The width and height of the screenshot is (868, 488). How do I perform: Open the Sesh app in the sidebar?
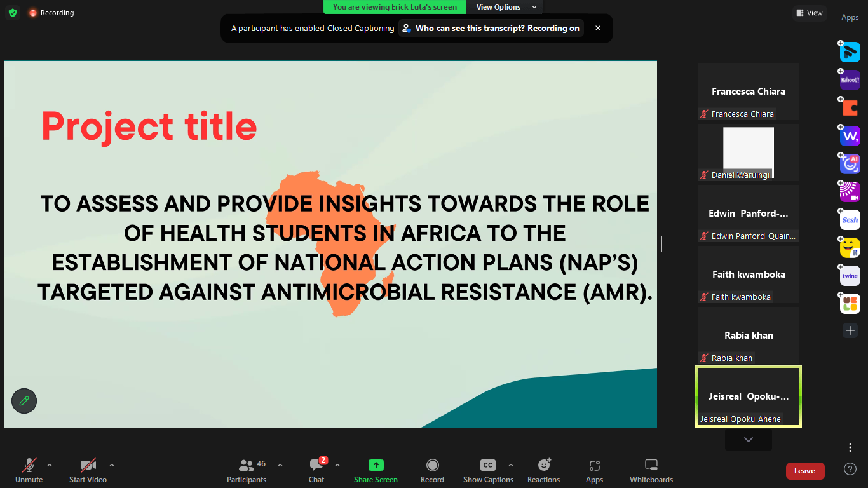[850, 219]
